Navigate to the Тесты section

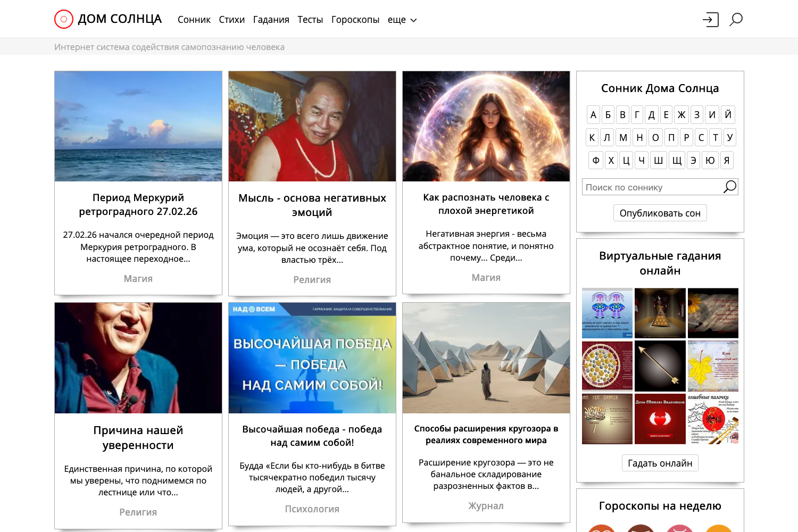click(310, 20)
